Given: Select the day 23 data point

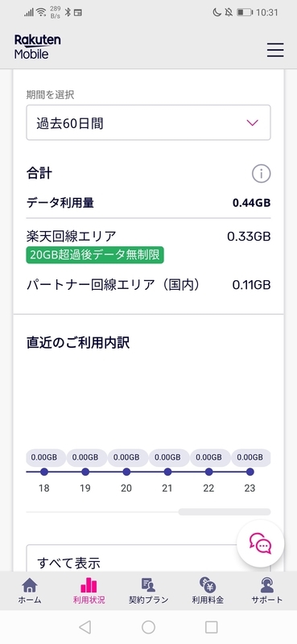Looking at the screenshot, I should tap(250, 472).
